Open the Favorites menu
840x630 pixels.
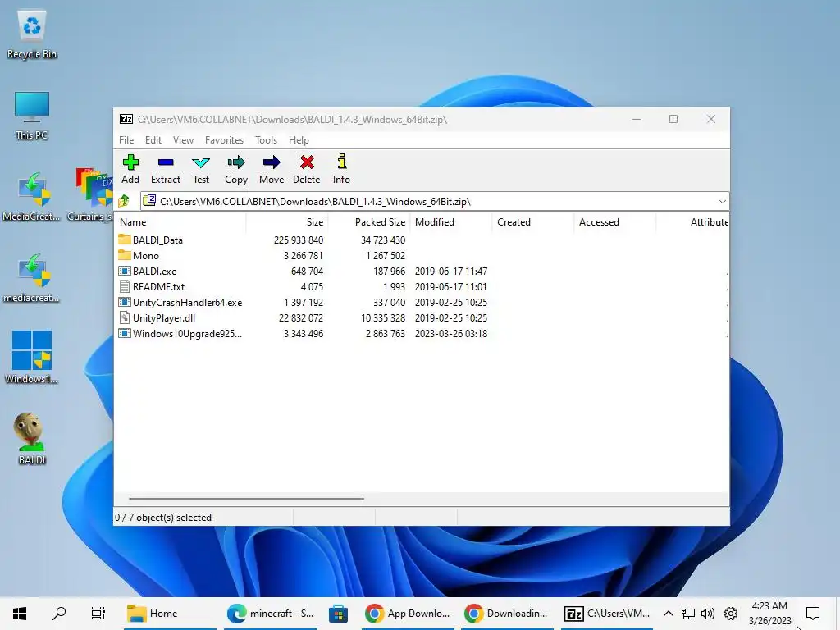point(224,139)
